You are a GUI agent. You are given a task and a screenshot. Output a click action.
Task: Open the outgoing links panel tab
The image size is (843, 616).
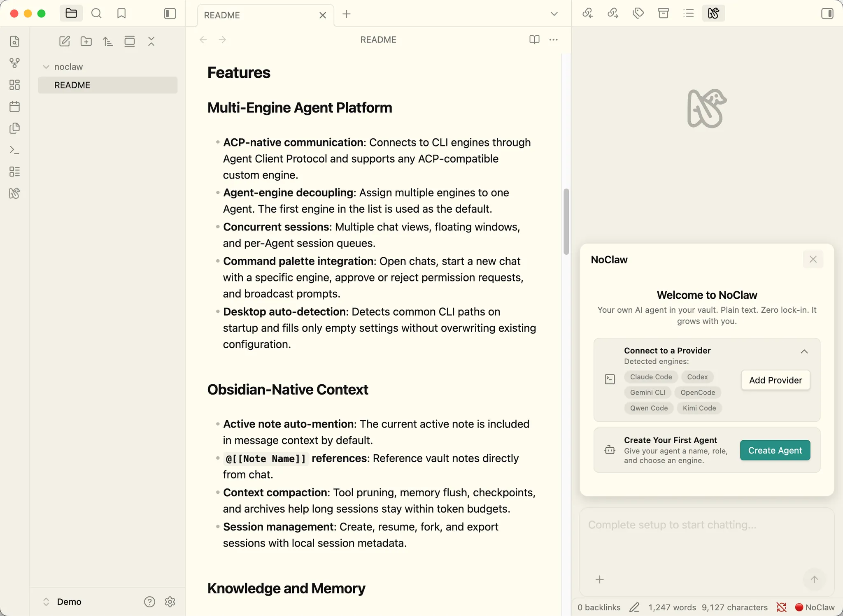click(613, 14)
